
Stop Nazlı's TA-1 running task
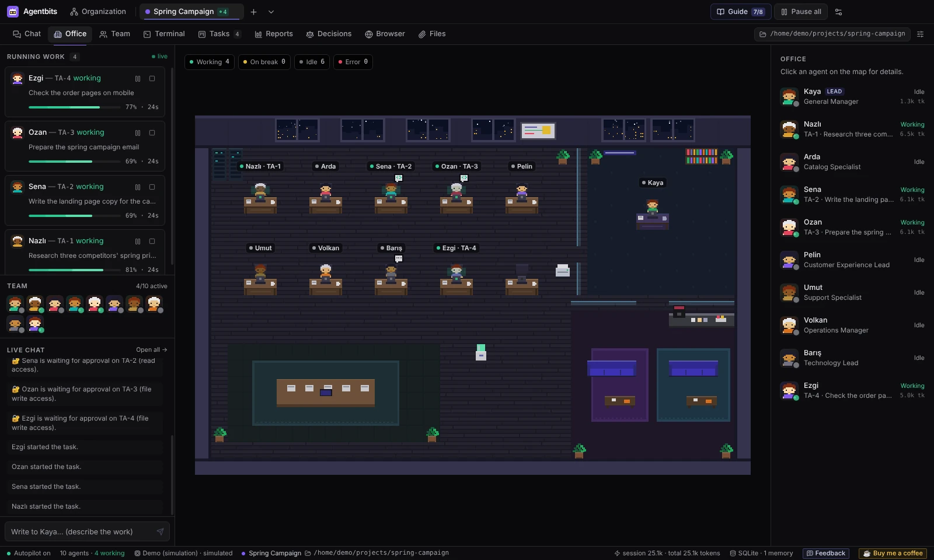(152, 241)
